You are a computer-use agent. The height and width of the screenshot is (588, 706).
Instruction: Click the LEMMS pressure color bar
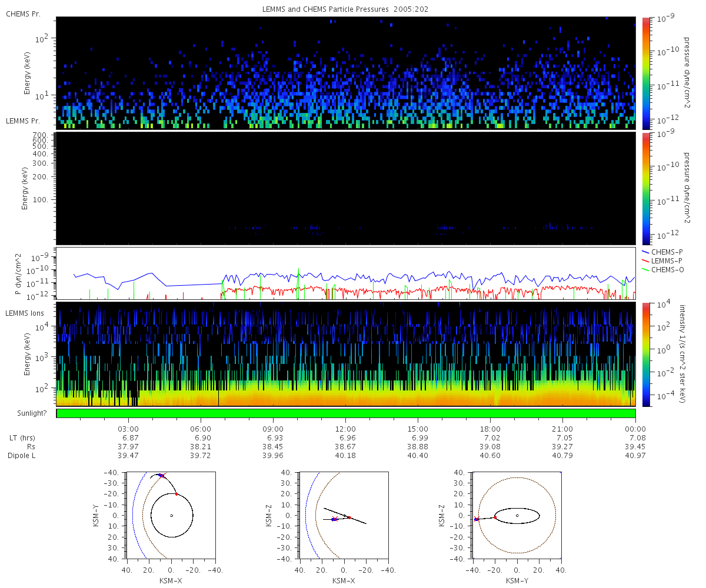645,188
